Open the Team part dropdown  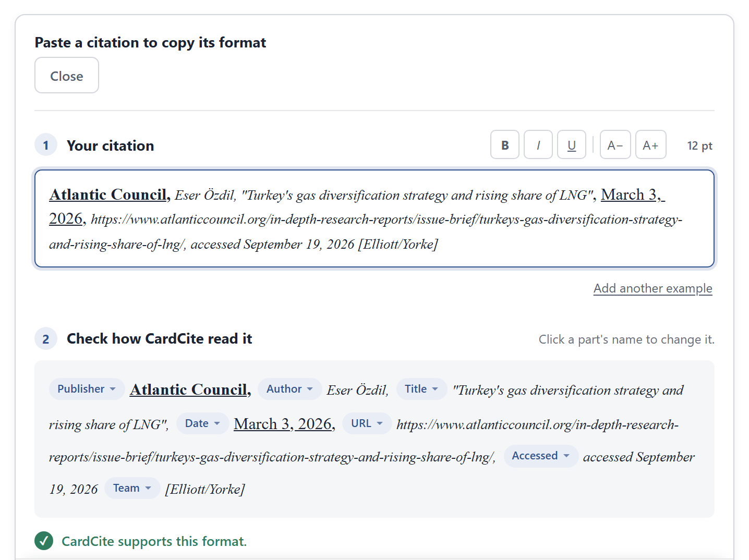point(132,488)
